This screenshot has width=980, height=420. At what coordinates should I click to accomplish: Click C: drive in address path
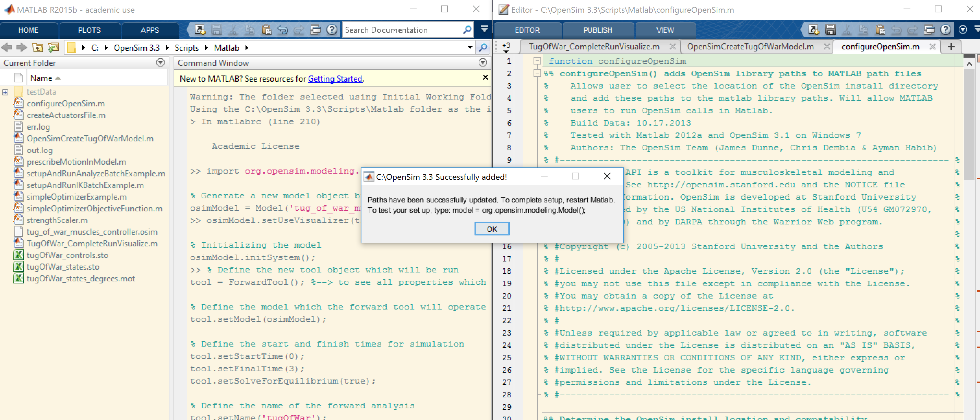point(95,48)
